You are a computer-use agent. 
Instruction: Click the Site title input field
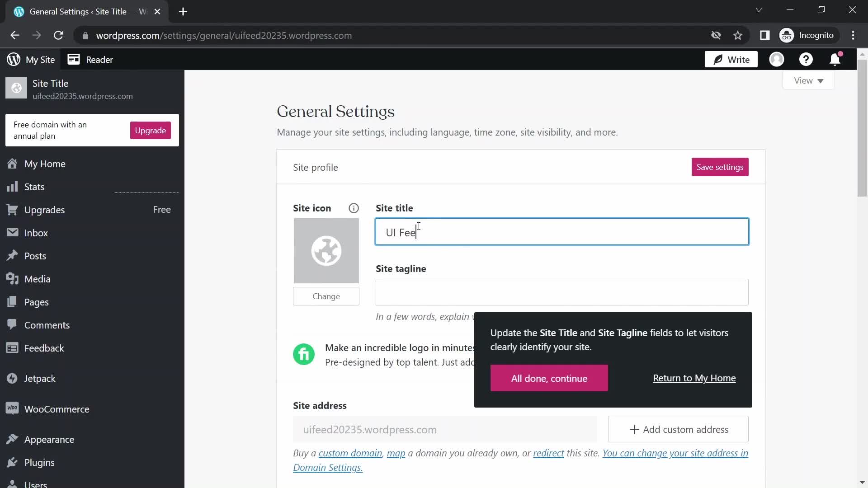pyautogui.click(x=561, y=232)
